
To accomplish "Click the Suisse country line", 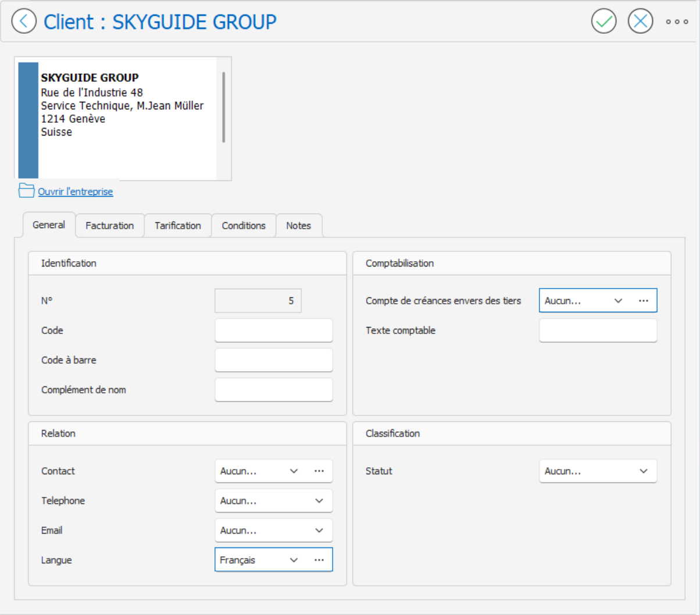I will tap(56, 132).
